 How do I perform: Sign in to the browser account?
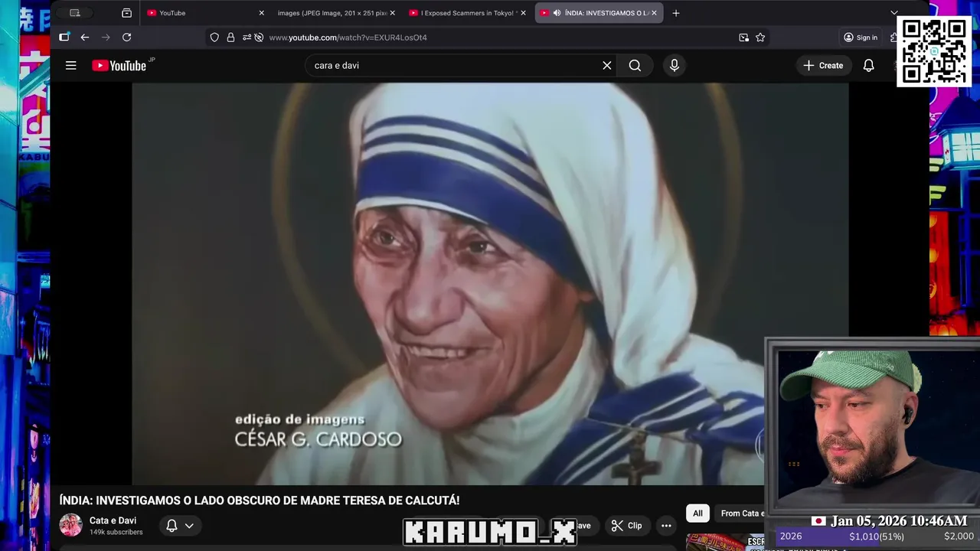[861, 37]
